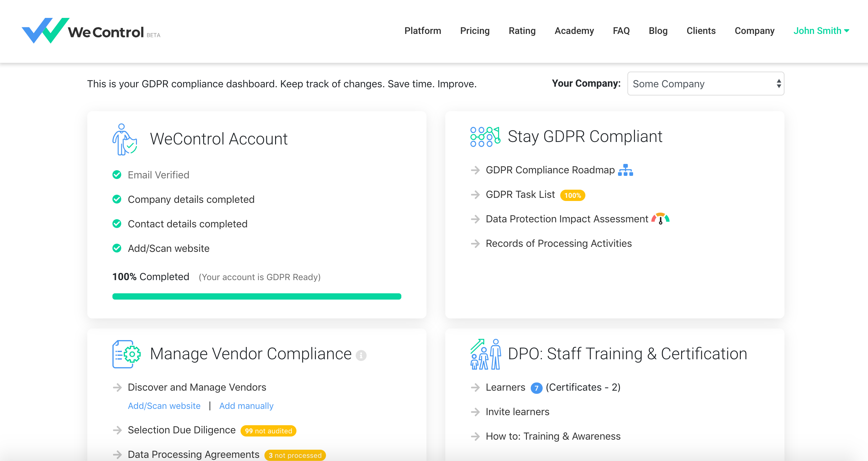Open the Pricing menu item
The image size is (868, 461).
click(x=475, y=31)
